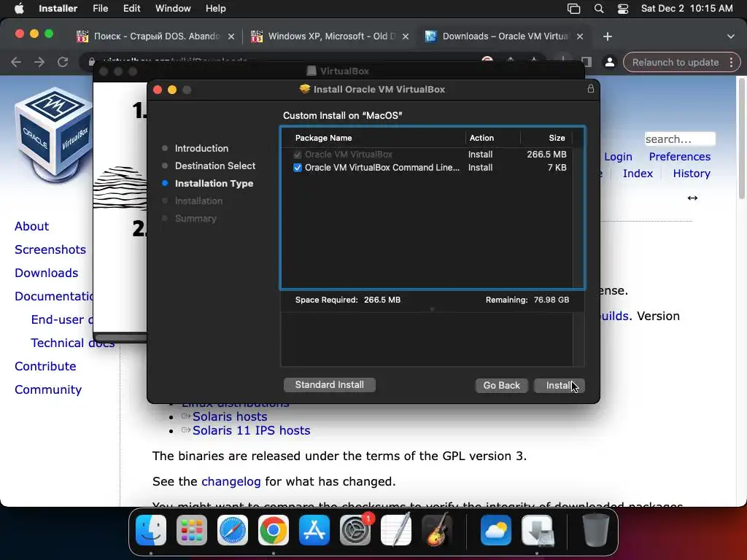Open the File menu
Image resolution: width=747 pixels, height=560 pixels.
pyautogui.click(x=100, y=9)
